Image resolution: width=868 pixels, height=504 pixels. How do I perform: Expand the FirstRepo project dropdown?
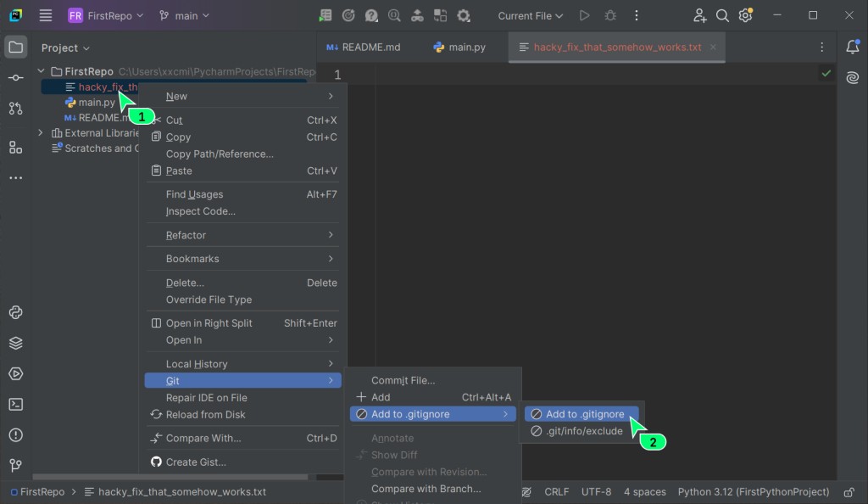pyautogui.click(x=106, y=15)
